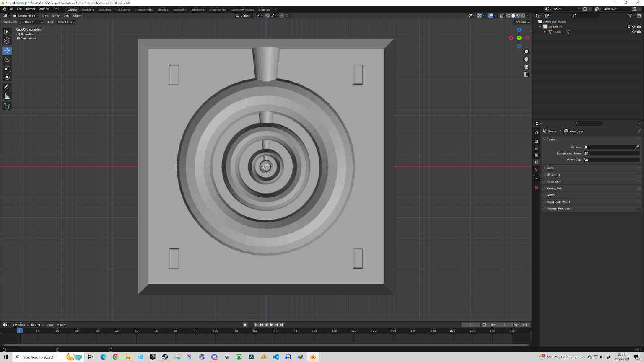Switch to rendered viewport shading

tap(523, 16)
